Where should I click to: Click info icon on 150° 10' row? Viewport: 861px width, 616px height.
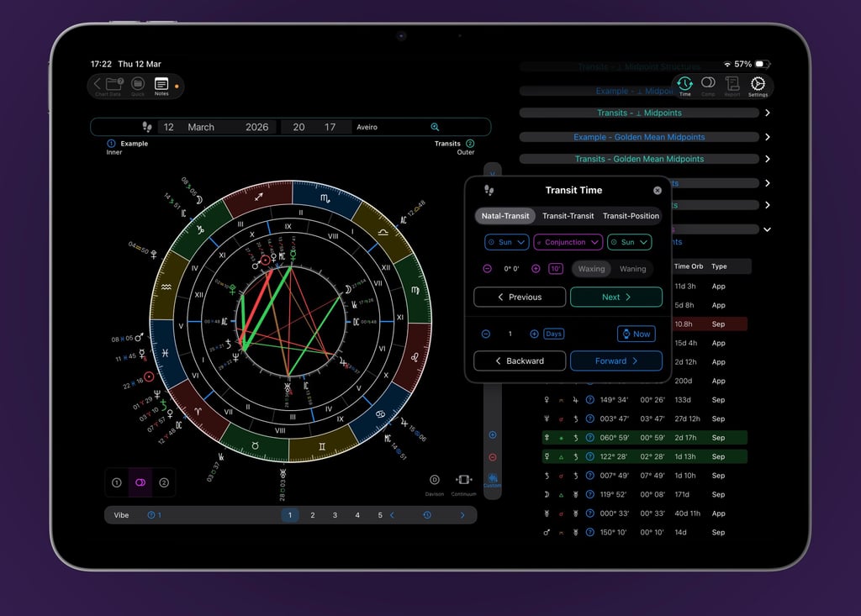pos(589,532)
